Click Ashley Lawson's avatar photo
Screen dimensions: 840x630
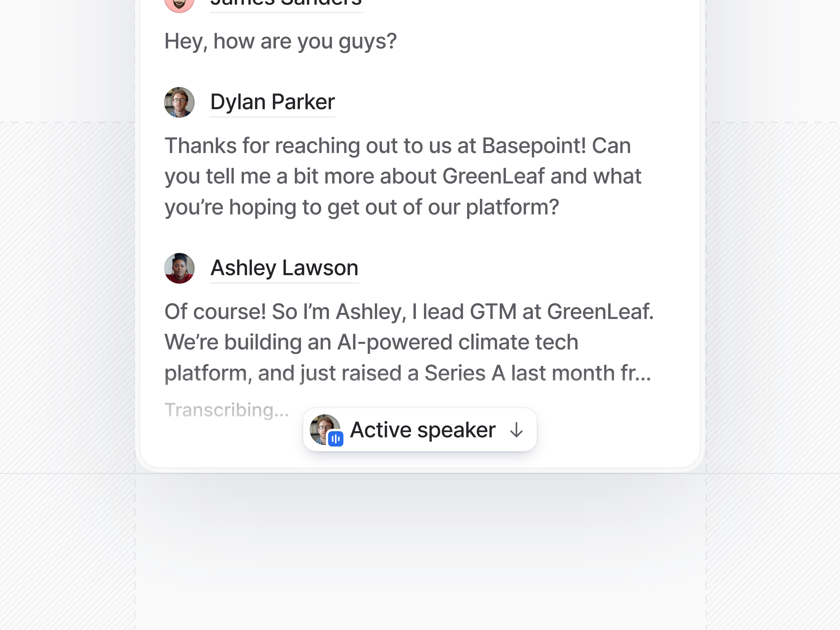[179, 268]
